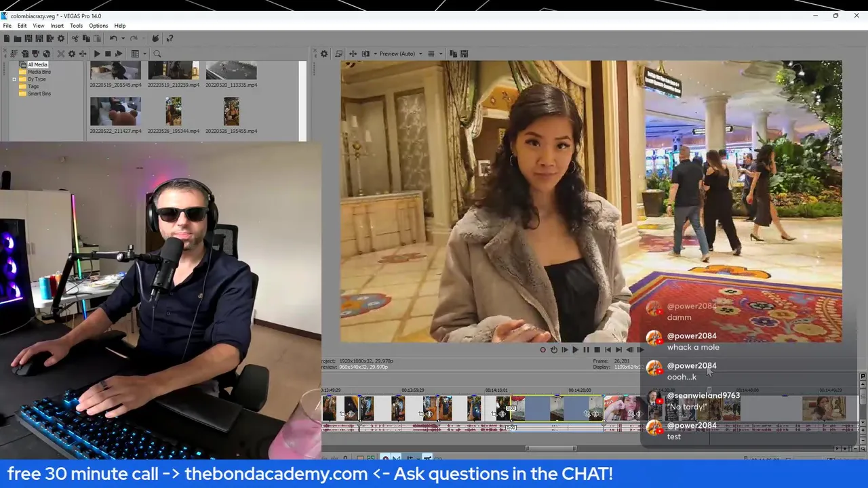The image size is (868, 488).
Task: Click the Capture Video icon
Action: tap(36, 54)
